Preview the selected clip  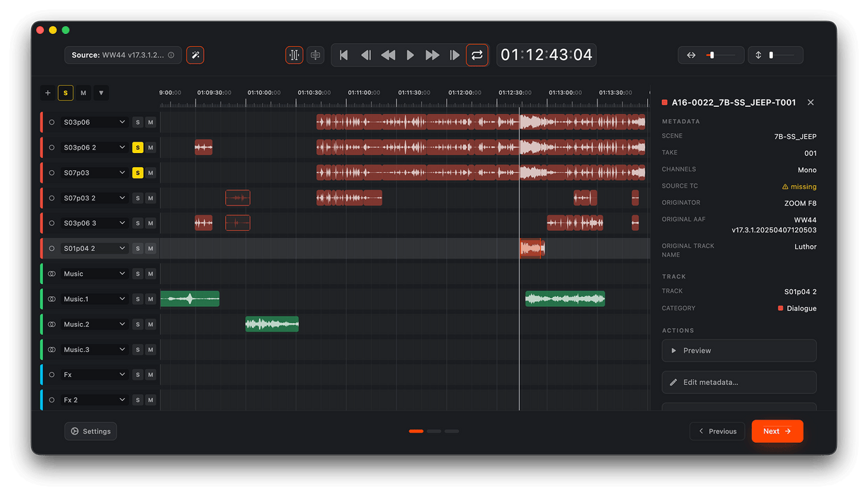pyautogui.click(x=739, y=351)
